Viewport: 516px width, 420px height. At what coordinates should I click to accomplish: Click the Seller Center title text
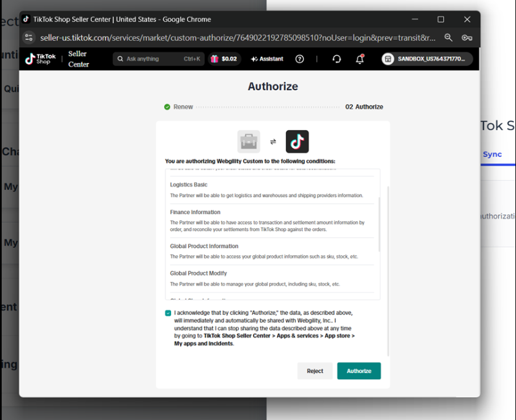(x=78, y=59)
